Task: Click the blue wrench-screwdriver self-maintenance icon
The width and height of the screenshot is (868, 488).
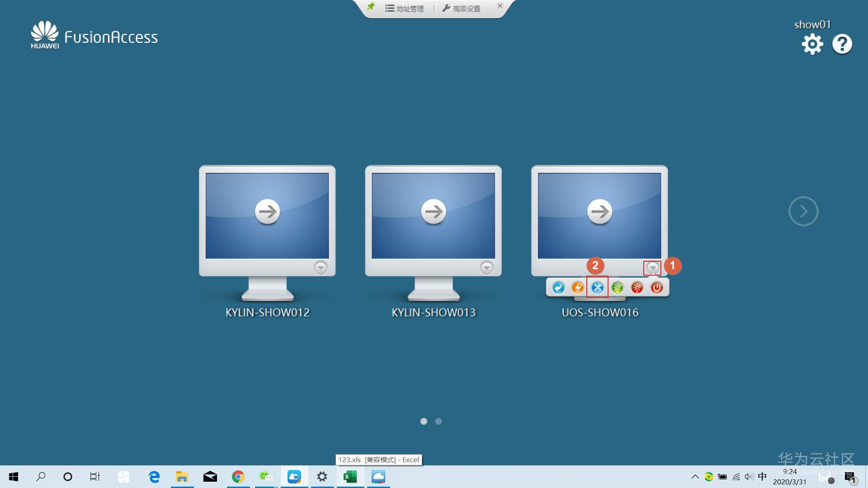Action: [x=597, y=287]
